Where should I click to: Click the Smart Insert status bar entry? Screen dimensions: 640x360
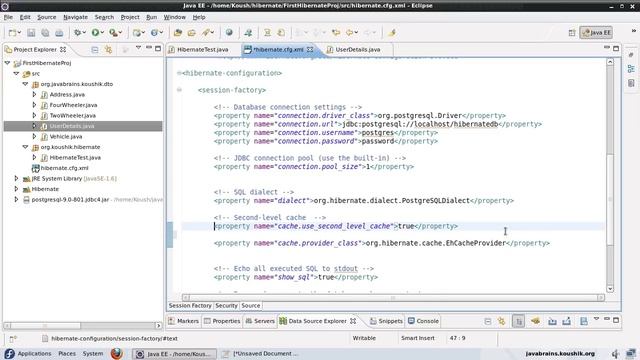coord(418,338)
